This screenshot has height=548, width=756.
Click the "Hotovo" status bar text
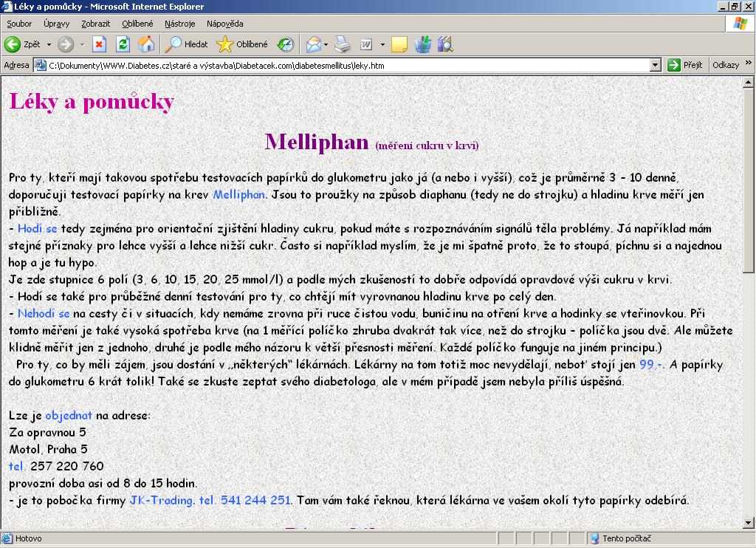click(x=29, y=538)
